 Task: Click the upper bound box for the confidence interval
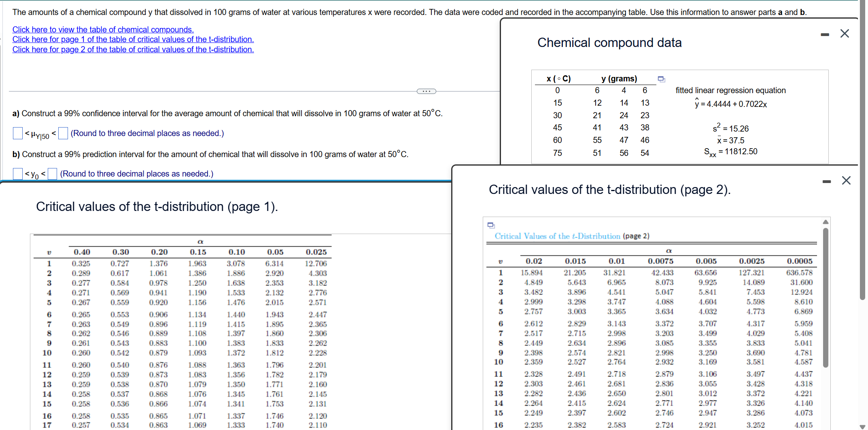63,133
